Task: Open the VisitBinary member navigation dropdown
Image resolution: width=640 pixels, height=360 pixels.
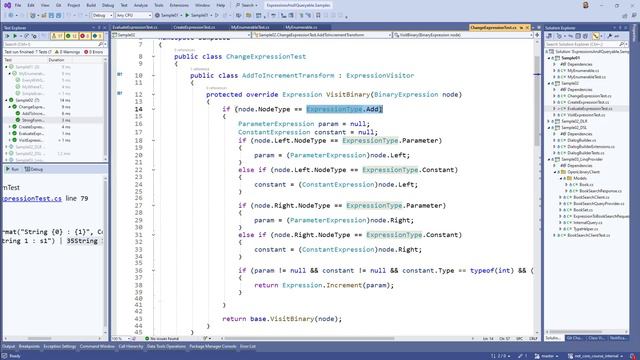Action: [463, 35]
